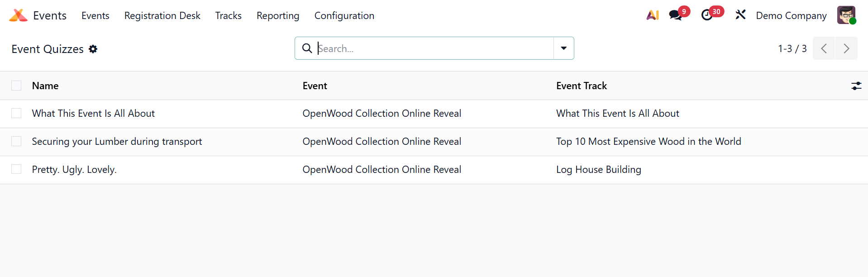The height and width of the screenshot is (277, 868).
Task: Open the optional columns adjust icon
Action: pos(856,86)
